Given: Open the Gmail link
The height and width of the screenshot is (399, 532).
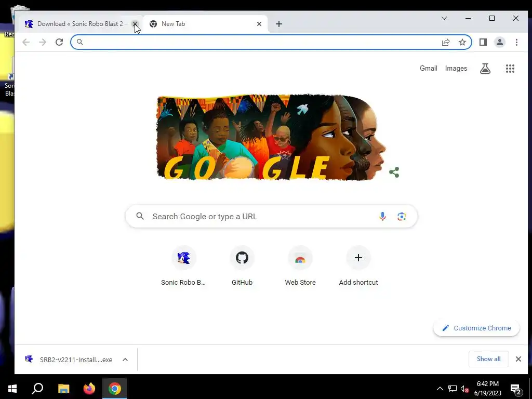Looking at the screenshot, I should (428, 68).
